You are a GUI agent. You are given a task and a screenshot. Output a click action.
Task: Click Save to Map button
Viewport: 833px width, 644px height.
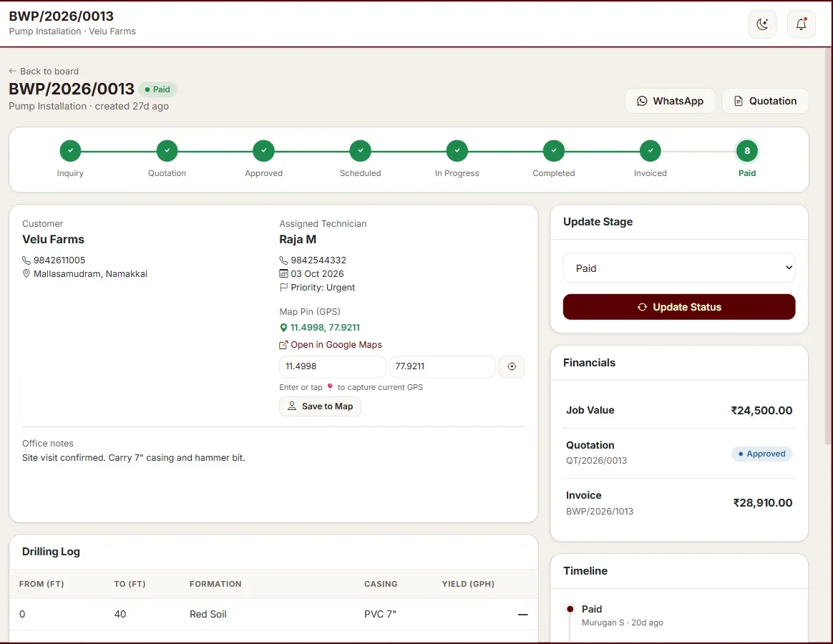tap(321, 406)
